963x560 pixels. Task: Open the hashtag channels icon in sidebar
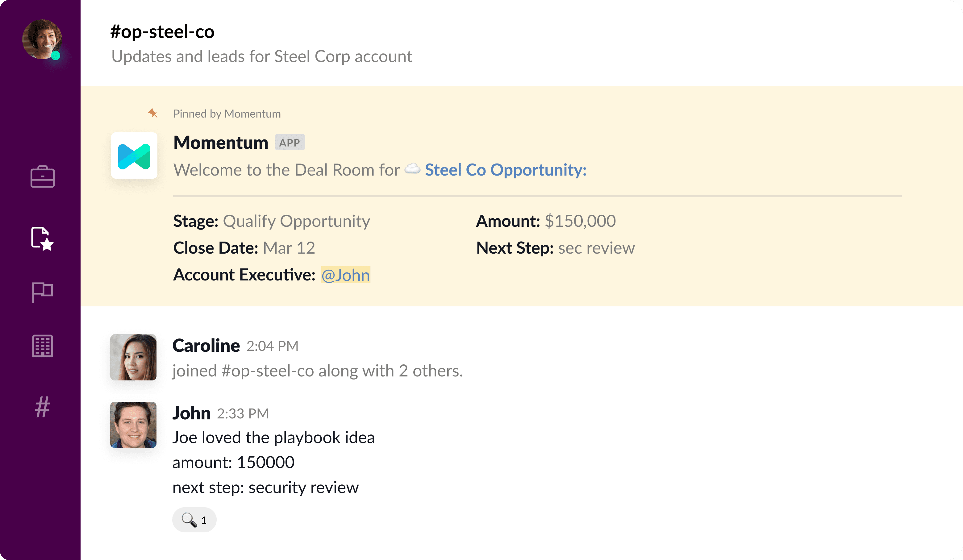click(42, 407)
